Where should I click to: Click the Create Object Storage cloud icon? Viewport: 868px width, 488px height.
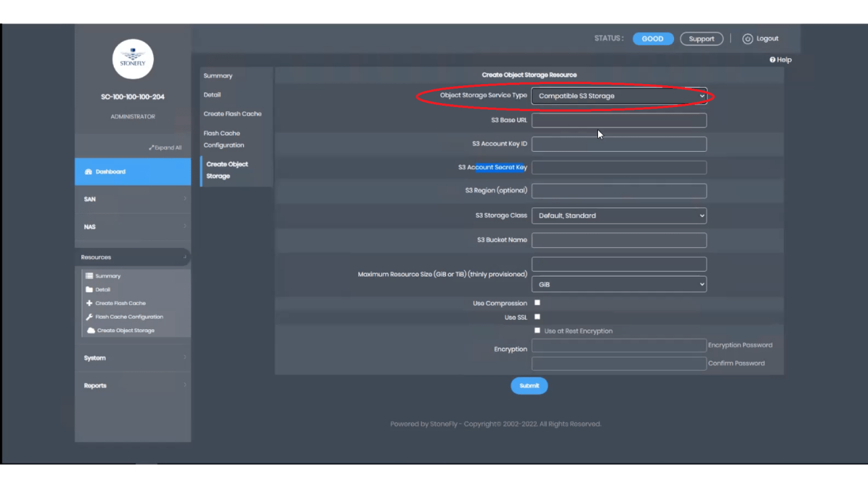coord(90,330)
